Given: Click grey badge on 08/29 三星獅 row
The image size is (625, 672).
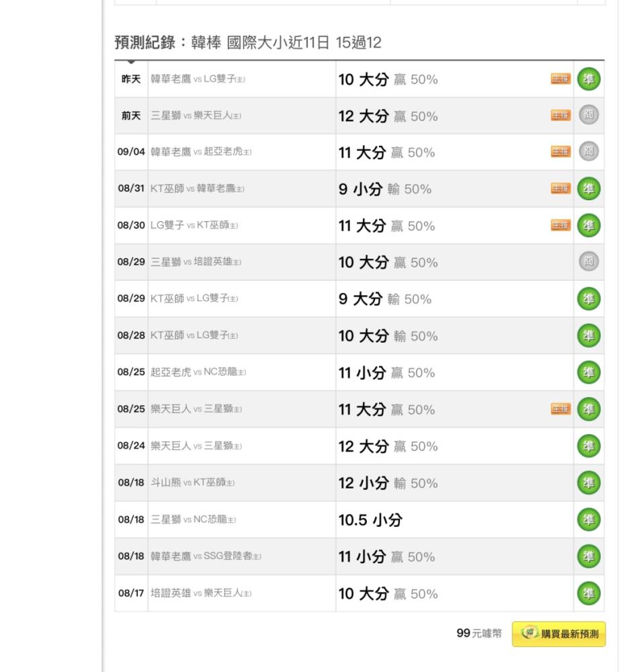Looking at the screenshot, I should click(x=589, y=261).
